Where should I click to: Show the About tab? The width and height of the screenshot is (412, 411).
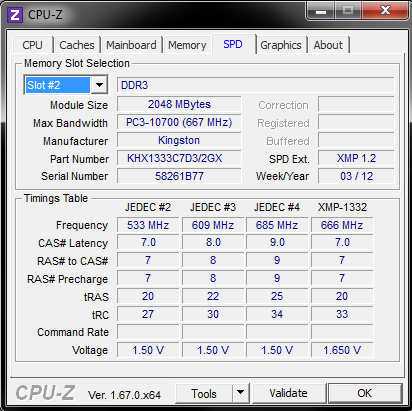[x=328, y=45]
